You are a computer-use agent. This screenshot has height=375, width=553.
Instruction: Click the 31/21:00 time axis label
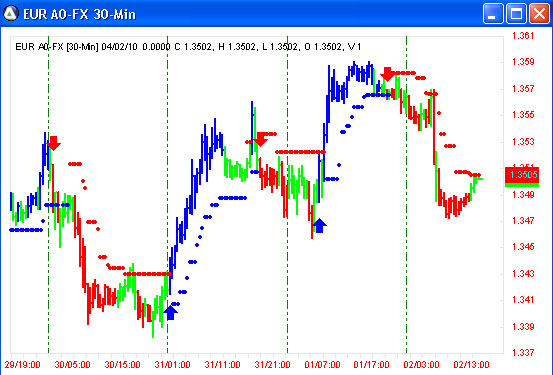pyautogui.click(x=273, y=364)
